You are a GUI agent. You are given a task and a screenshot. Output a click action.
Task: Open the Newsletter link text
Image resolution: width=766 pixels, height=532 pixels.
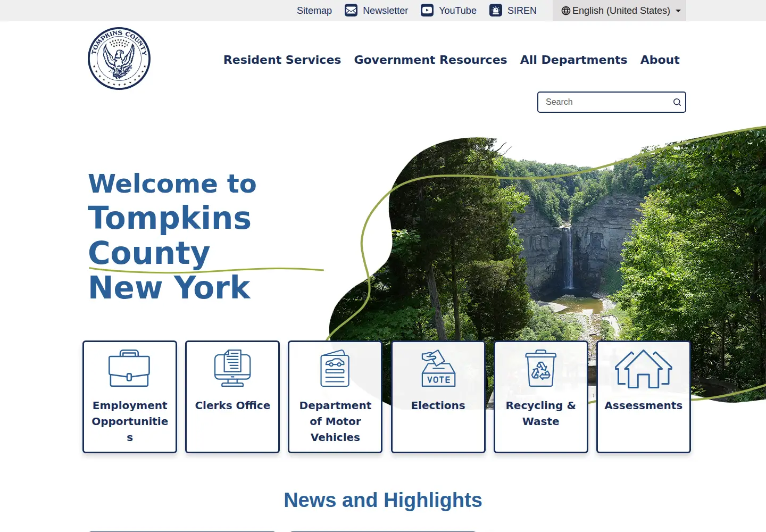coord(385,11)
